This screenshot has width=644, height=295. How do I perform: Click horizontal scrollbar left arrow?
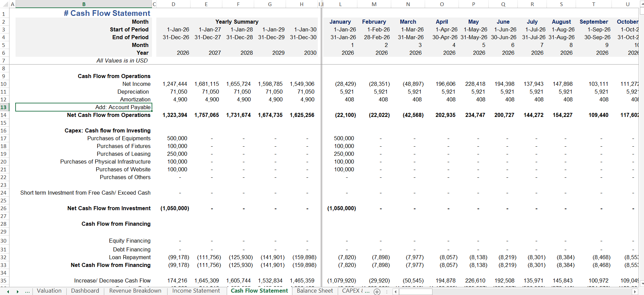tap(395, 292)
